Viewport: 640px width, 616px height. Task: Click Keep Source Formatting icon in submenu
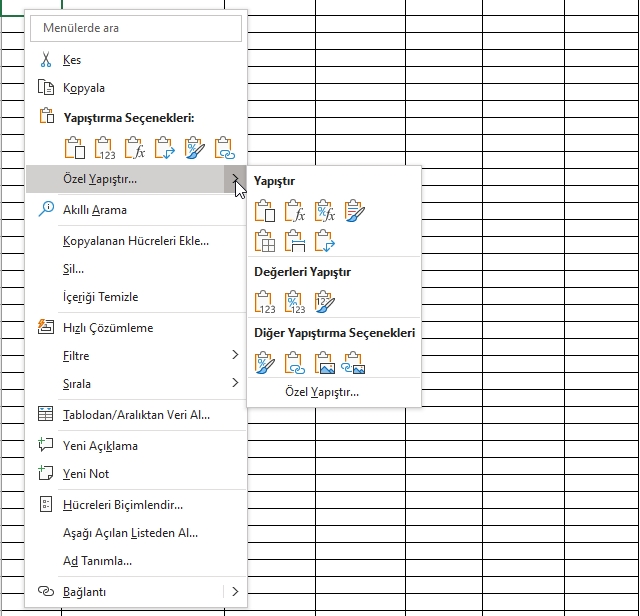pos(355,211)
